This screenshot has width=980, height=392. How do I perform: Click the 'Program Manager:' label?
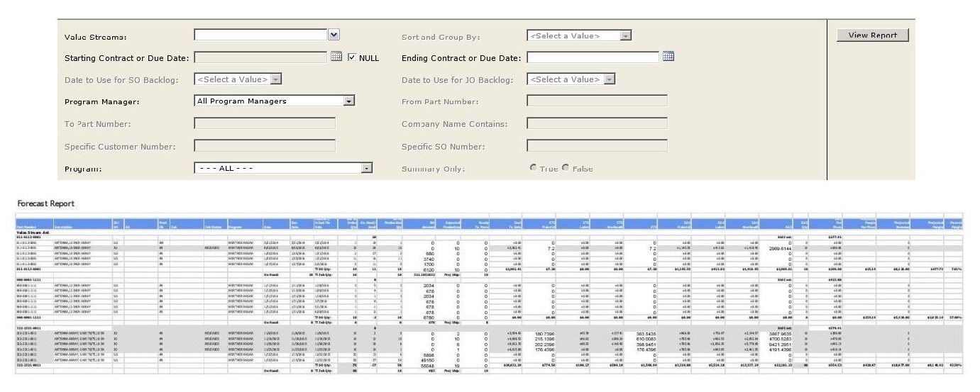point(102,102)
